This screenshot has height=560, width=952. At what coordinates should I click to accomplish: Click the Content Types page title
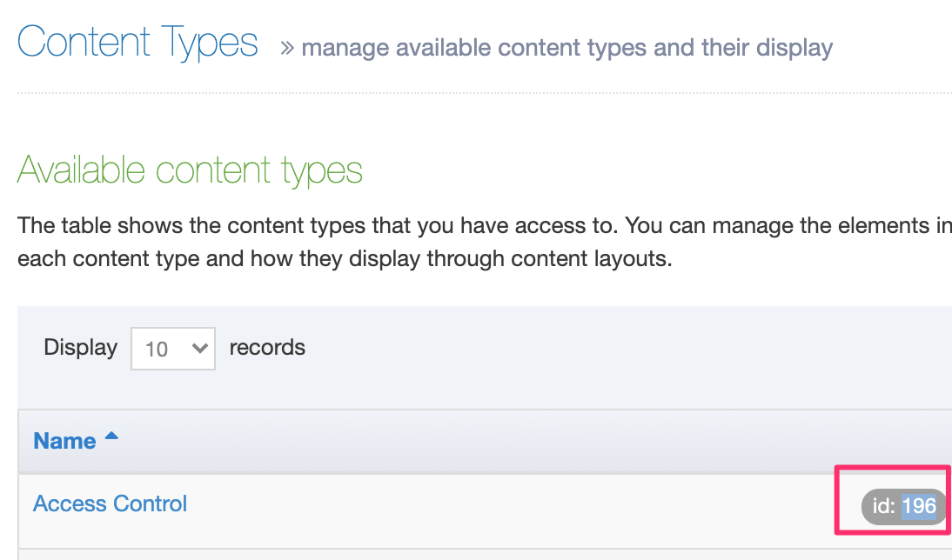(x=137, y=43)
